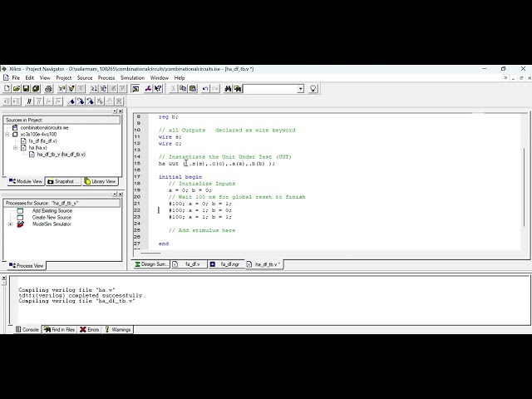Viewport: 532px width, 399px height.
Task: Expand the ModelSim Simulator process node
Action: [x=11, y=224]
